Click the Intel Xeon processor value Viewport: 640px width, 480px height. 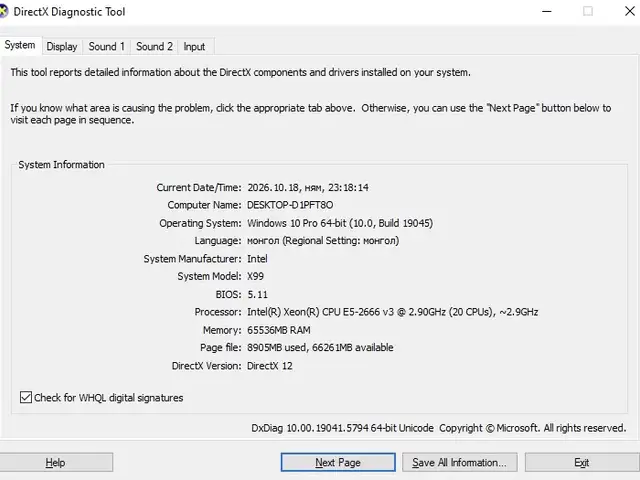click(393, 312)
